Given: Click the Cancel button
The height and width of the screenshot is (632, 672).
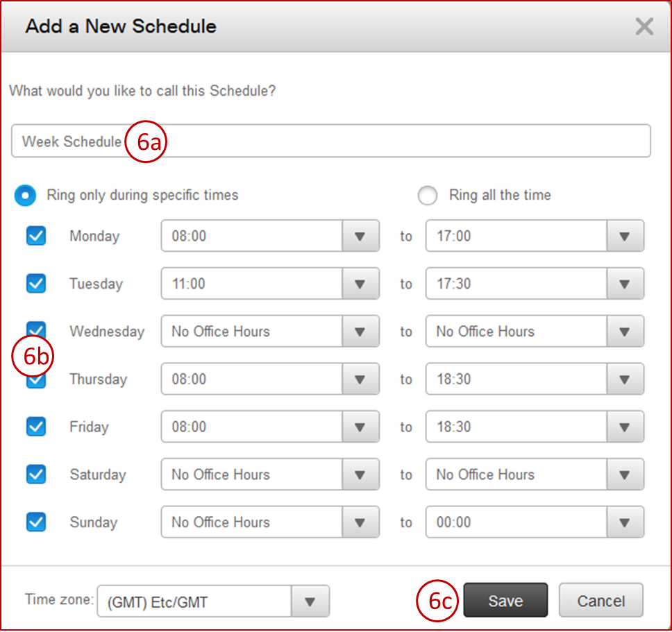Looking at the screenshot, I should click(600, 601).
